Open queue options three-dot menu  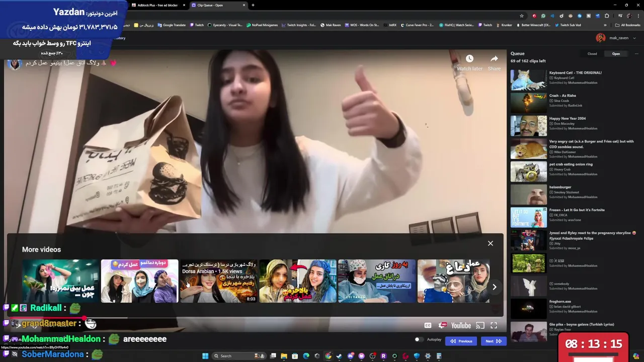tap(636, 54)
